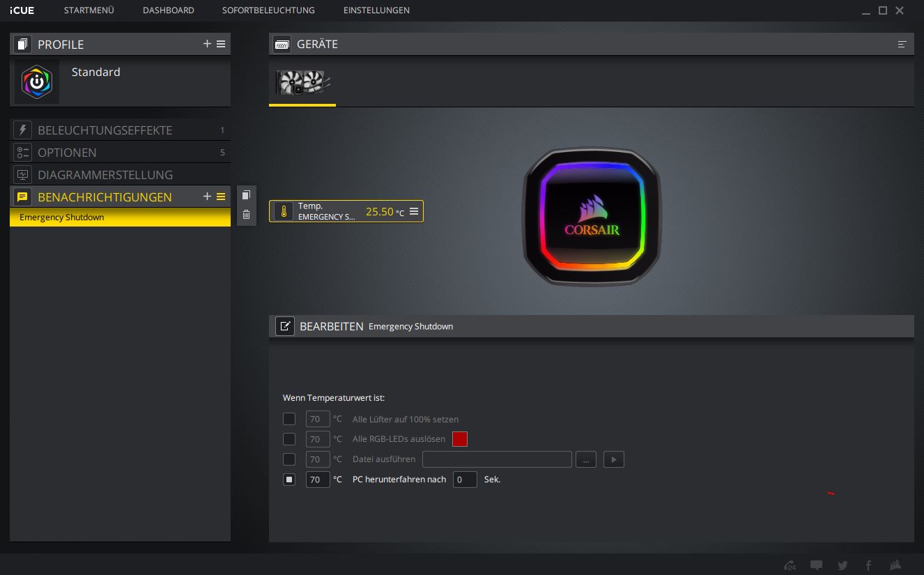Open the Profile panel hamburger menu
Image resolution: width=924 pixels, height=575 pixels.
coord(221,43)
